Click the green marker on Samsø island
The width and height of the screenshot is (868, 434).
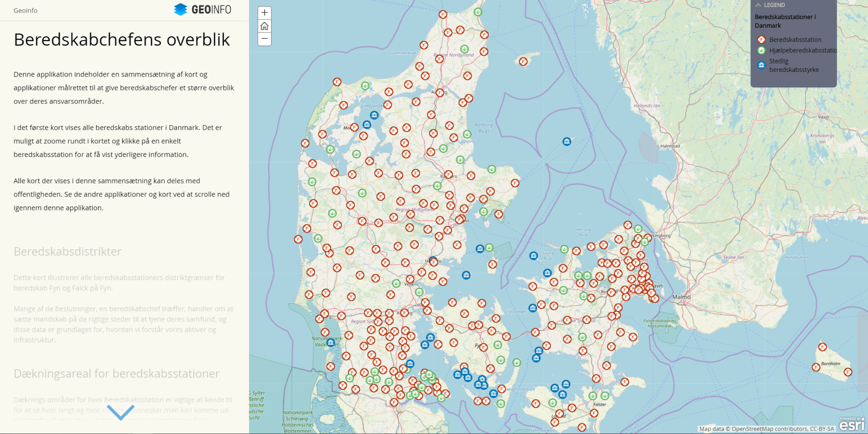[489, 248]
